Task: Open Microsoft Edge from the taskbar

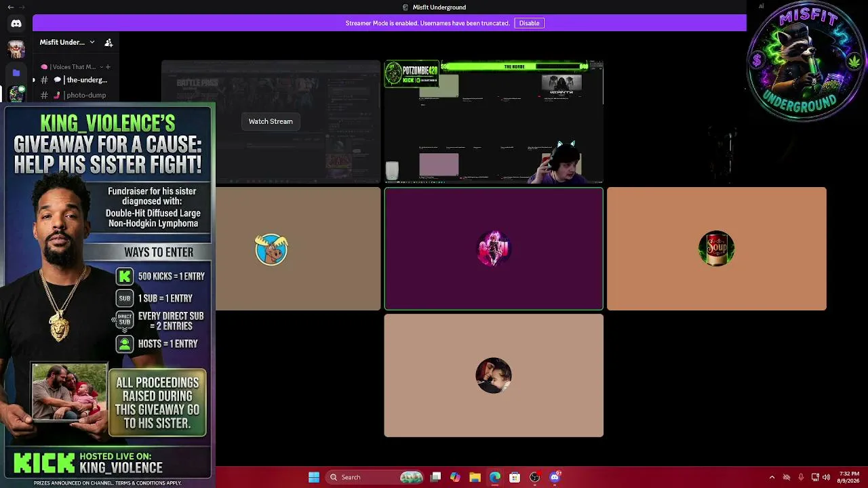Action: 495,477
